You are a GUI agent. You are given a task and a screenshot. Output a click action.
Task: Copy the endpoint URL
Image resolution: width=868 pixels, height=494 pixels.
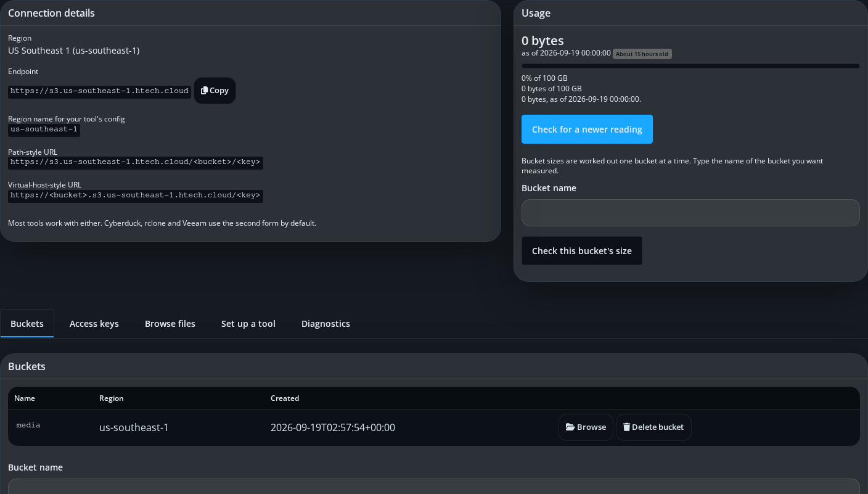215,91
